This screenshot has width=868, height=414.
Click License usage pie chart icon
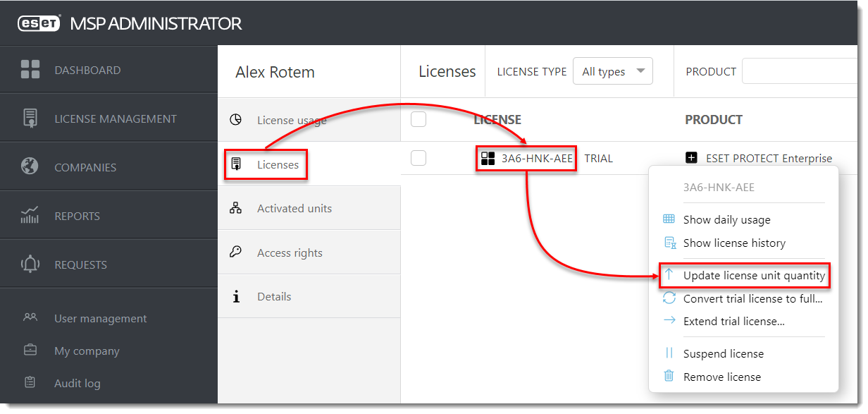(x=236, y=120)
